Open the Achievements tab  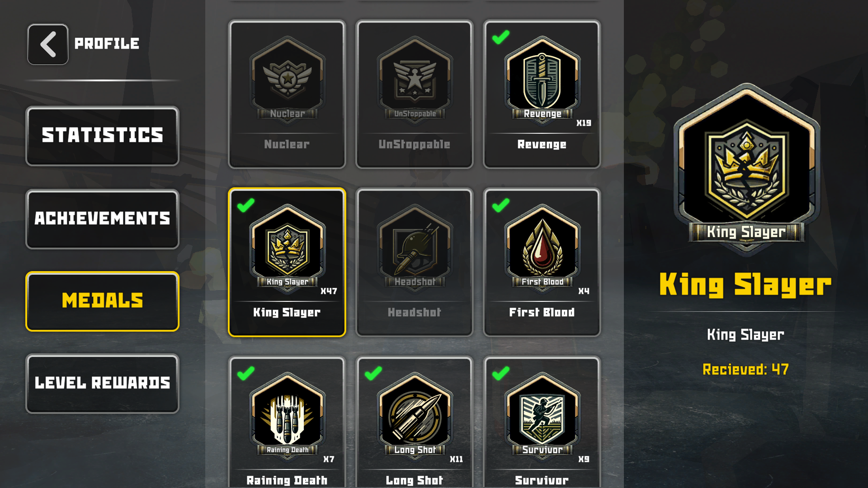(103, 219)
